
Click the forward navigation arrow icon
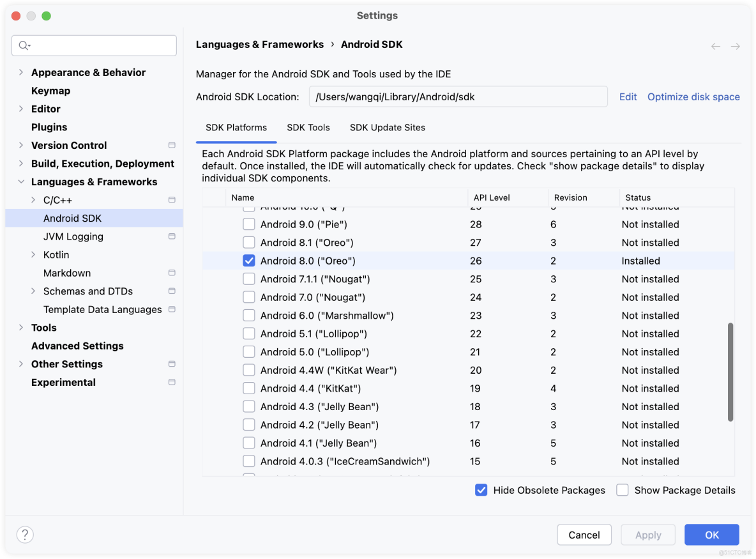click(736, 46)
